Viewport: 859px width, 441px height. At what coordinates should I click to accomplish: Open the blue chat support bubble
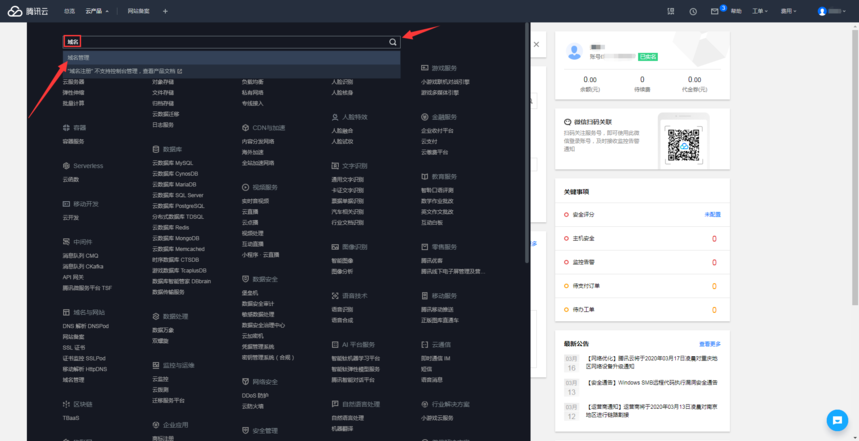click(x=836, y=419)
